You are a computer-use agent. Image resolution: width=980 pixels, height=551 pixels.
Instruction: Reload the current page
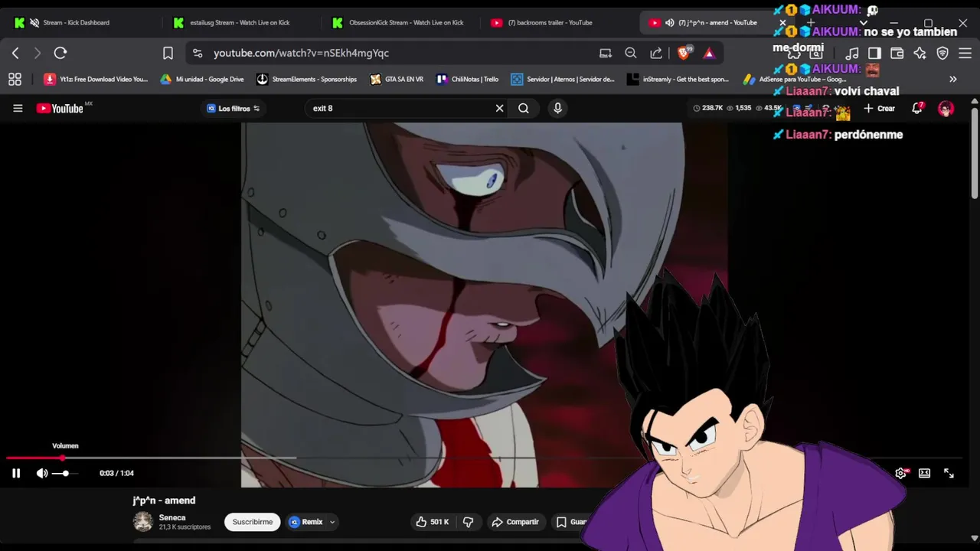click(x=60, y=53)
